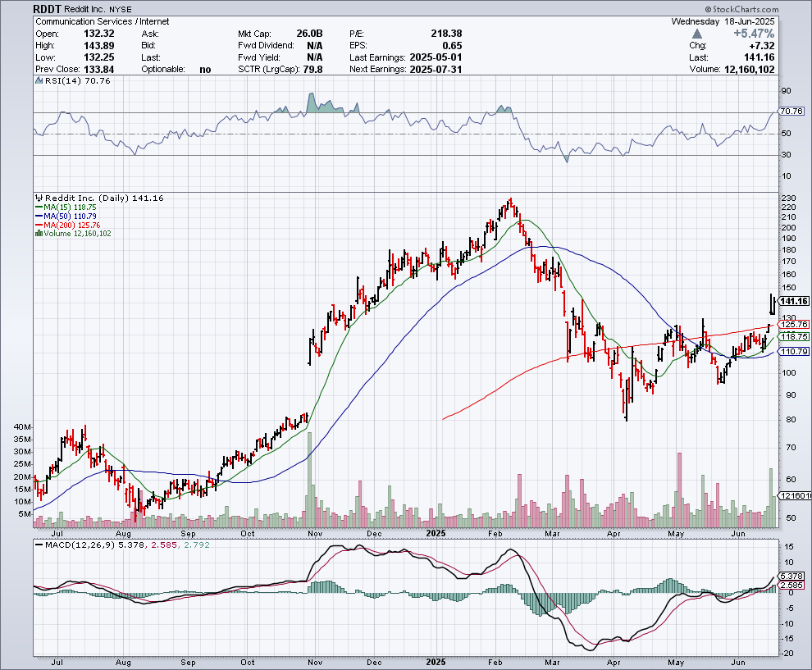Click the +5.47% percent change
Screen dimensions: 812x670
coord(754,34)
